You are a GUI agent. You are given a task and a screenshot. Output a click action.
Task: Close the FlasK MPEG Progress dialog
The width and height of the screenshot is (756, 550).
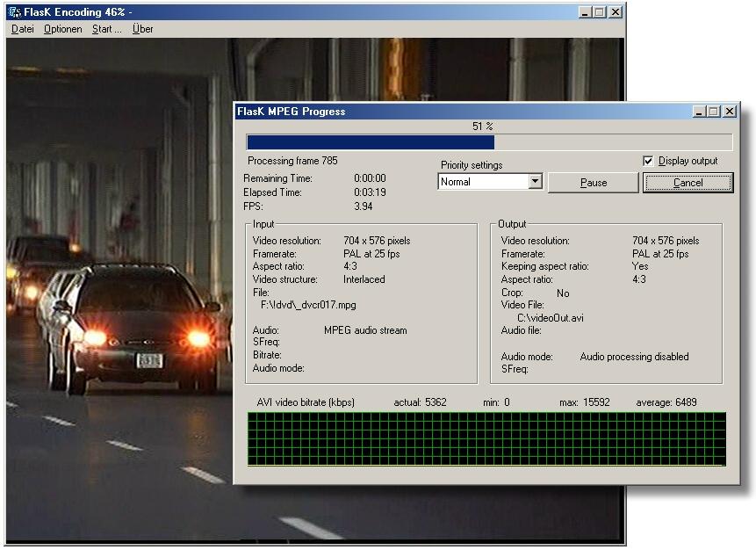point(730,112)
